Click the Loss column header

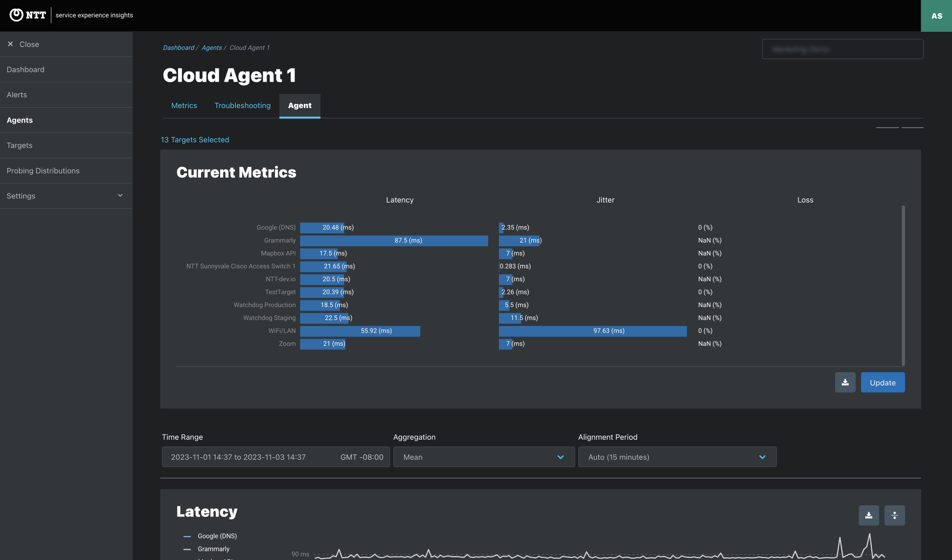coord(805,200)
